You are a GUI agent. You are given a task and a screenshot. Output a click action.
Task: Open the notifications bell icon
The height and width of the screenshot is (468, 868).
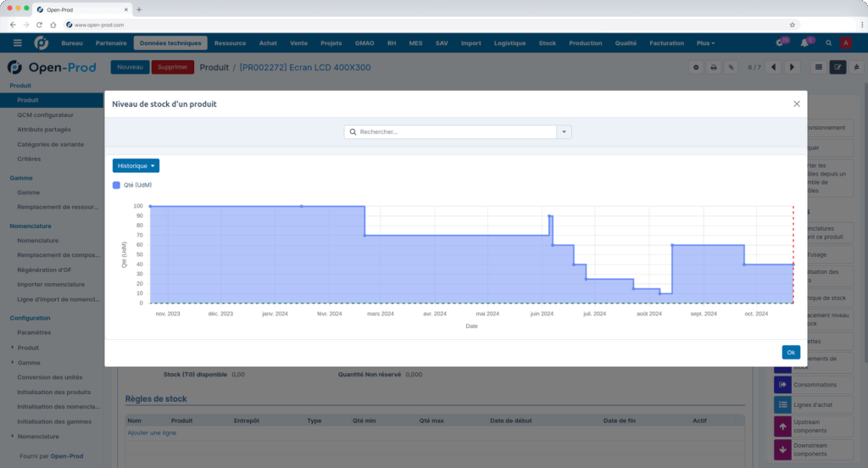(x=805, y=42)
